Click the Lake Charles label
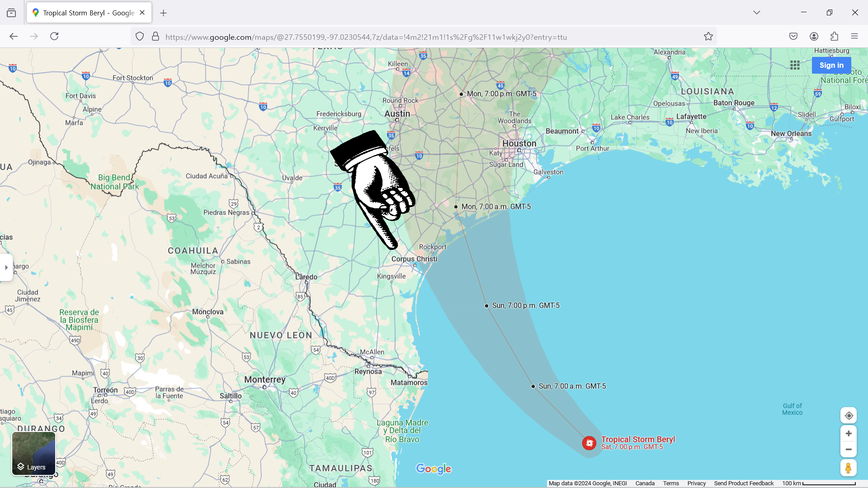Viewport: 868px width, 488px height. pyautogui.click(x=630, y=117)
